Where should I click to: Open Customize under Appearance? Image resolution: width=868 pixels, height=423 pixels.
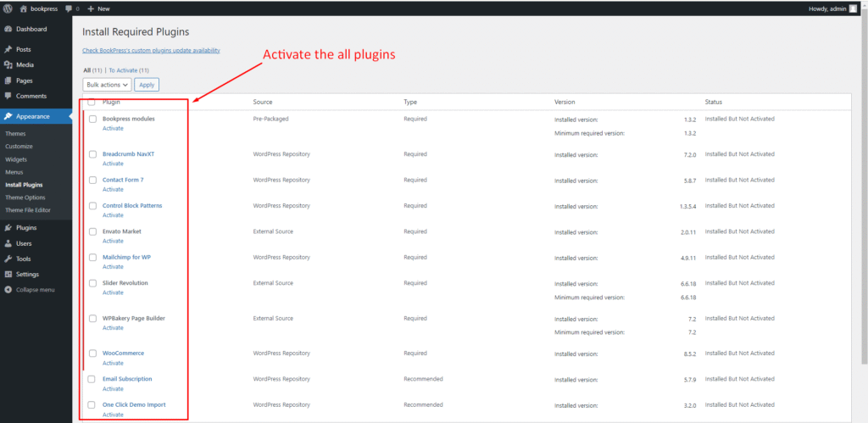tap(19, 146)
